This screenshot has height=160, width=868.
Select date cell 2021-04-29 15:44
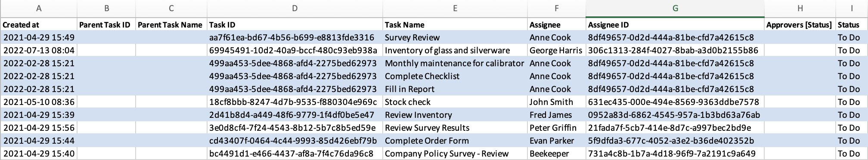click(x=39, y=141)
